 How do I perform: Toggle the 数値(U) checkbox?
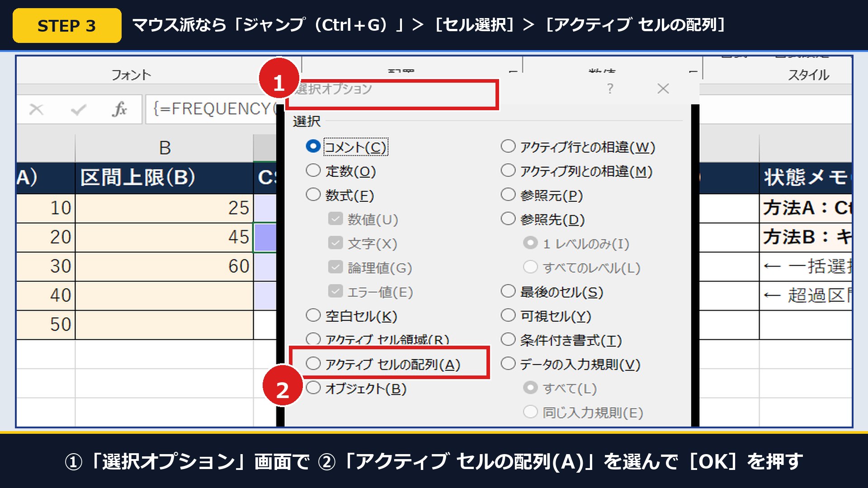(x=335, y=219)
